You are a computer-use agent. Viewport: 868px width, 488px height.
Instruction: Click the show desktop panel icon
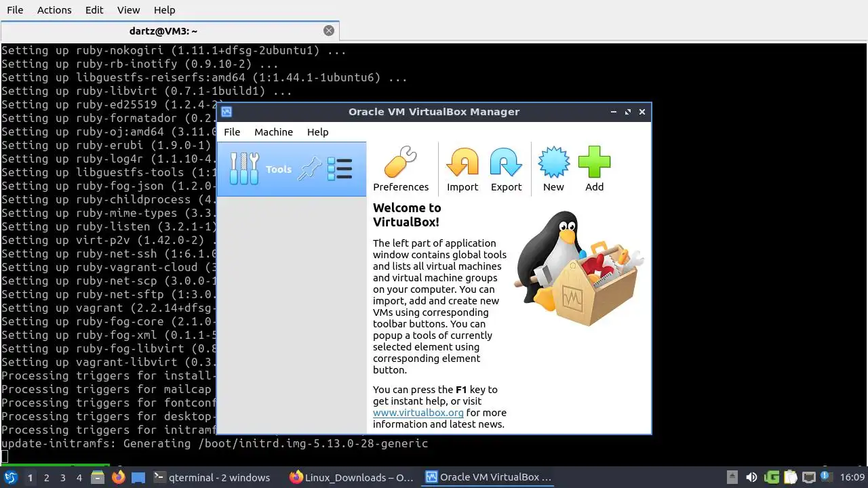pos(138,477)
